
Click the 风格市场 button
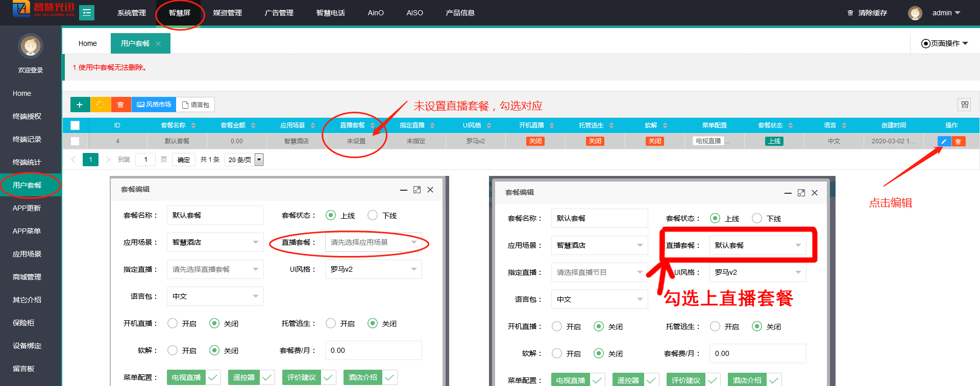point(154,105)
